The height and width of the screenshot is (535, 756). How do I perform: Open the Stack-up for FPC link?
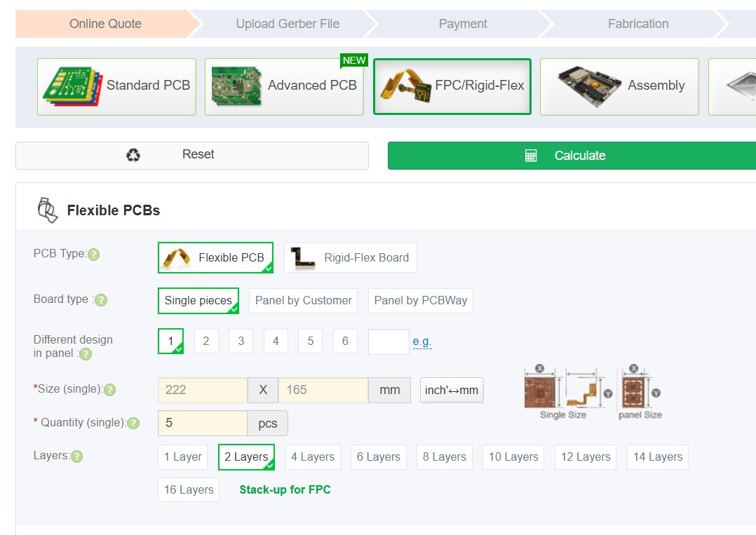(x=285, y=490)
